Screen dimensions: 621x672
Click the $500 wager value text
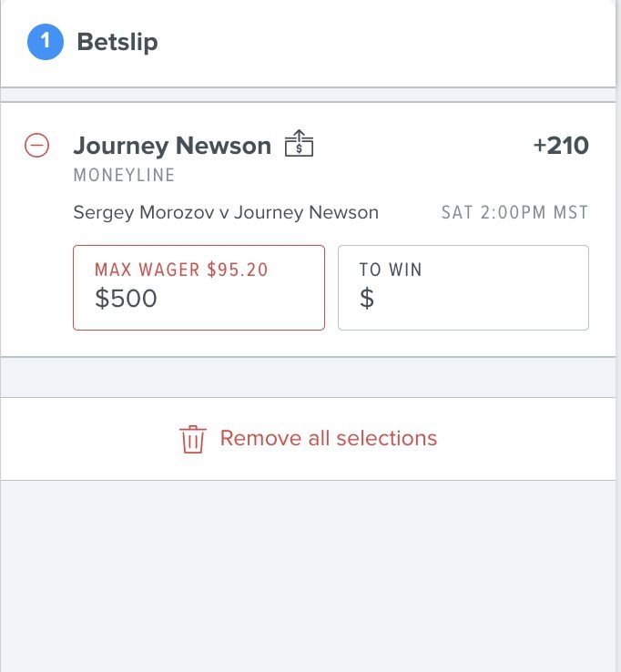pos(126,299)
